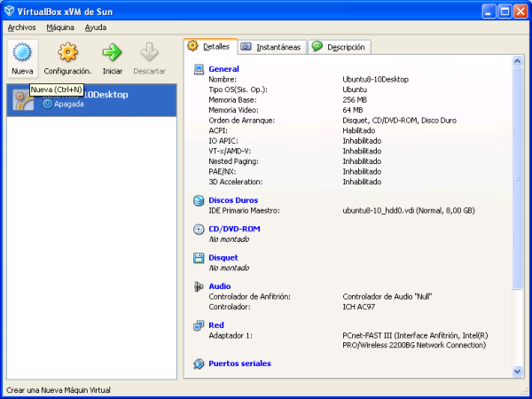This screenshot has width=532, height=399.
Task: Switch to the Instantáneas tab
Action: (271, 47)
